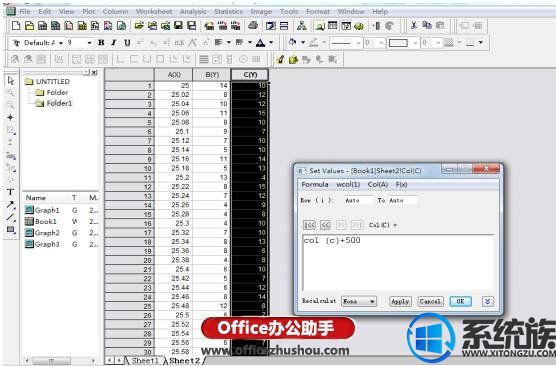Open the Formula menu in Set Values
The image size is (556, 366).
(315, 184)
